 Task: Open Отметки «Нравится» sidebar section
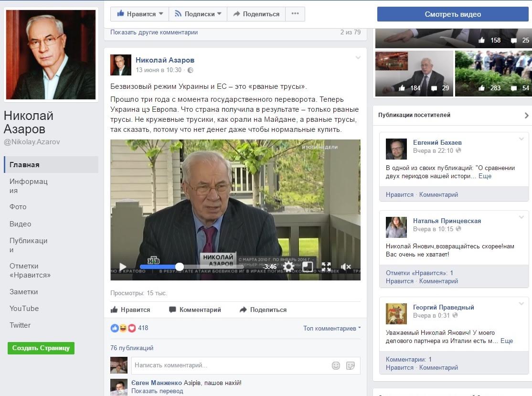click(30, 270)
